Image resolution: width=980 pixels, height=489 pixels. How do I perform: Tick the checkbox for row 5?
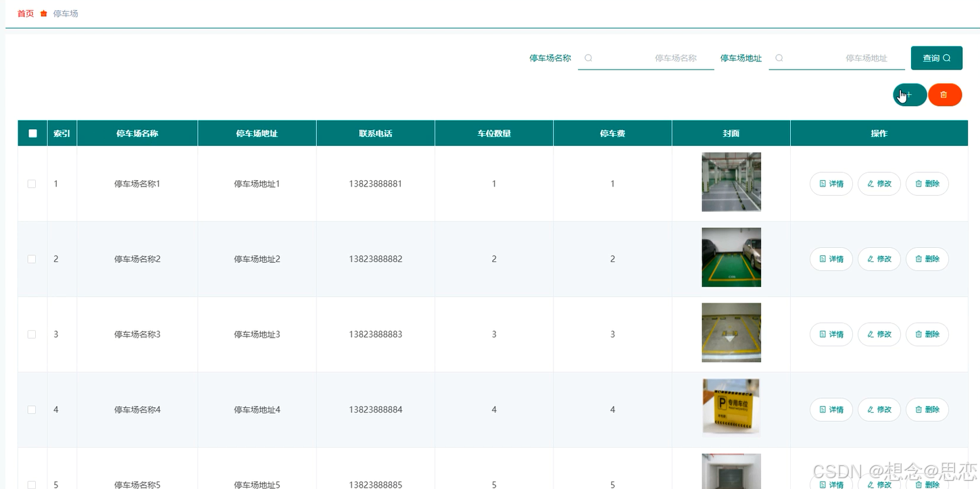click(32, 485)
